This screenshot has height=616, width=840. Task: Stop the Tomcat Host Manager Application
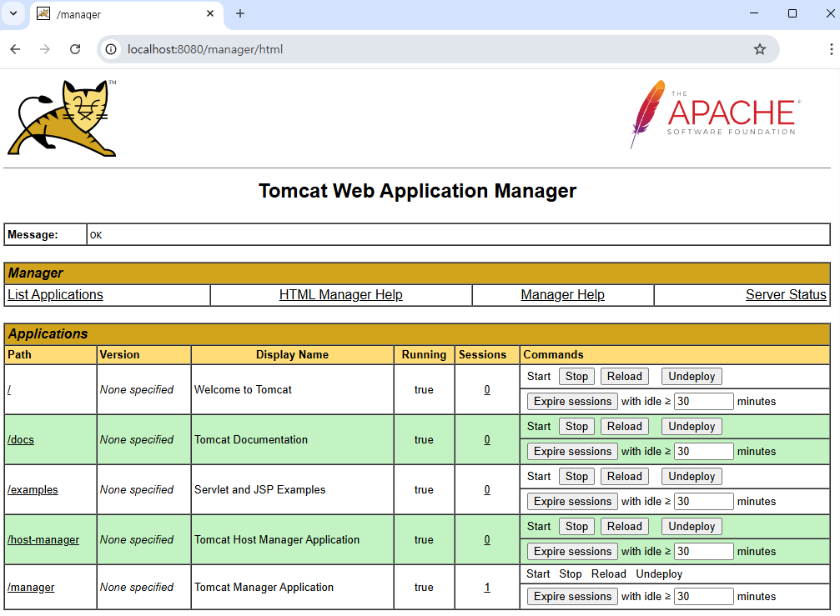tap(576, 527)
